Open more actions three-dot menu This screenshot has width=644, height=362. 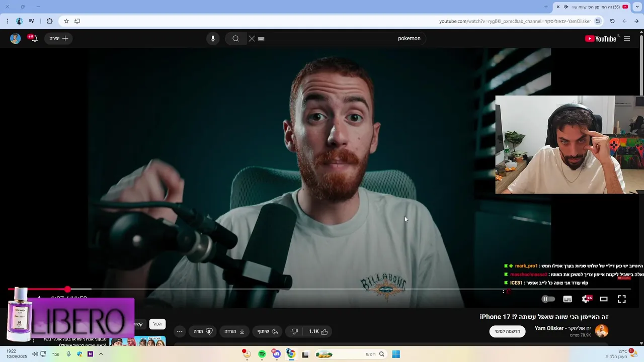click(x=180, y=331)
